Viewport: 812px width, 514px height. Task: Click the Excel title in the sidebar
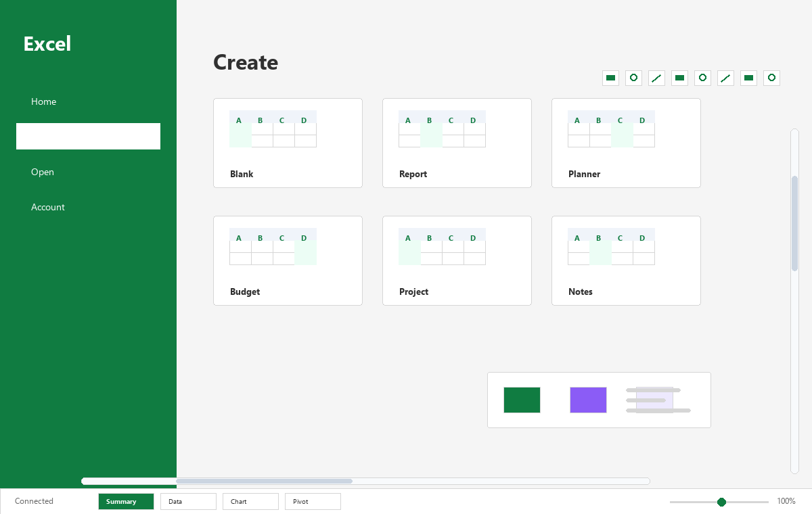coord(47,44)
